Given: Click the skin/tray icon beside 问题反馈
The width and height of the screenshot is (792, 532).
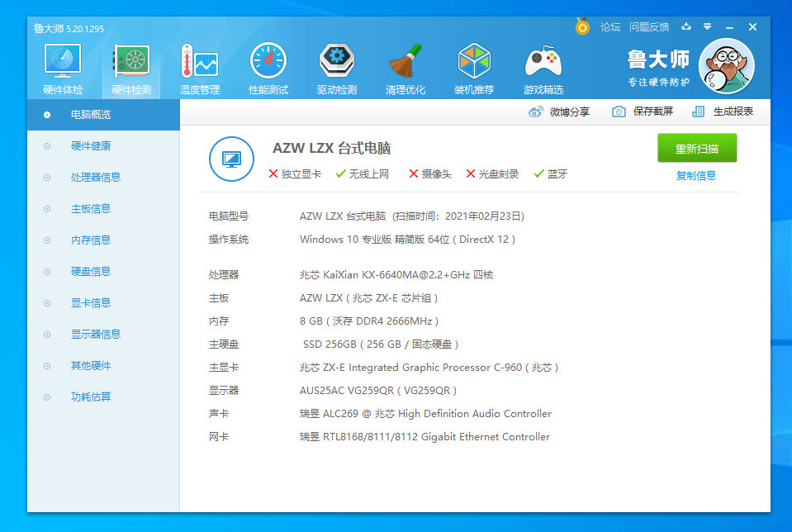Looking at the screenshot, I should [x=686, y=26].
